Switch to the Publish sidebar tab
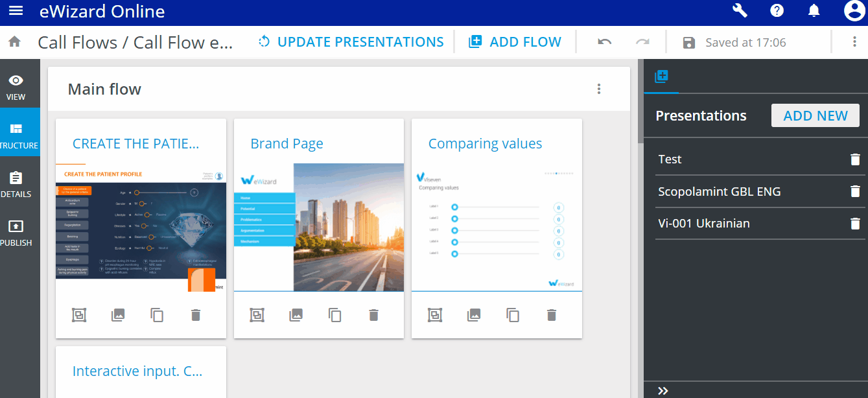This screenshot has height=398, width=868. pyautogui.click(x=16, y=233)
